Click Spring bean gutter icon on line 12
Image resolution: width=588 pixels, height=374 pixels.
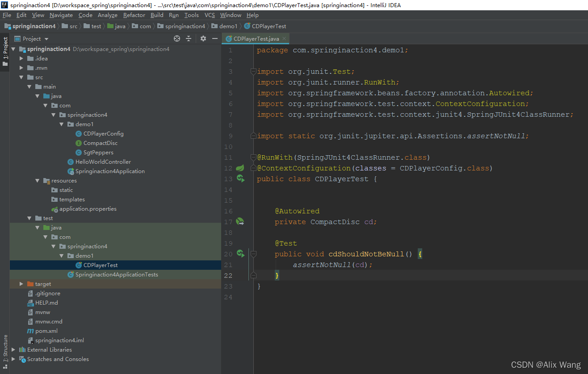pyautogui.click(x=240, y=168)
